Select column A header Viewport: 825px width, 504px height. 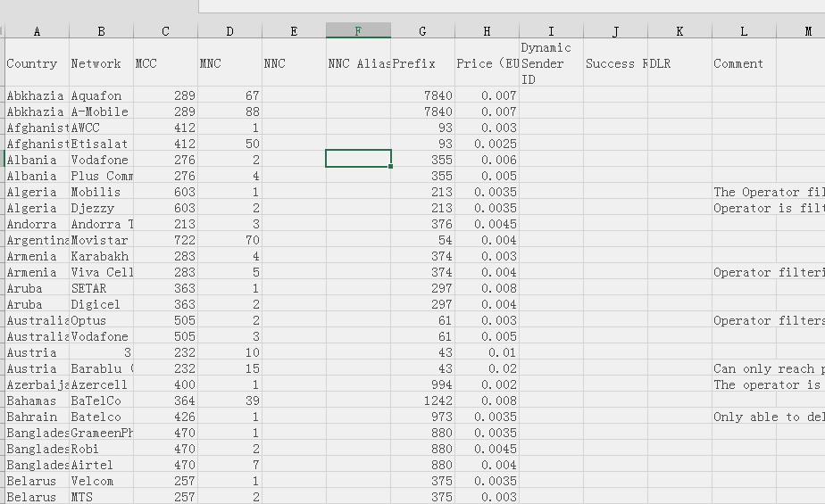tap(37, 31)
